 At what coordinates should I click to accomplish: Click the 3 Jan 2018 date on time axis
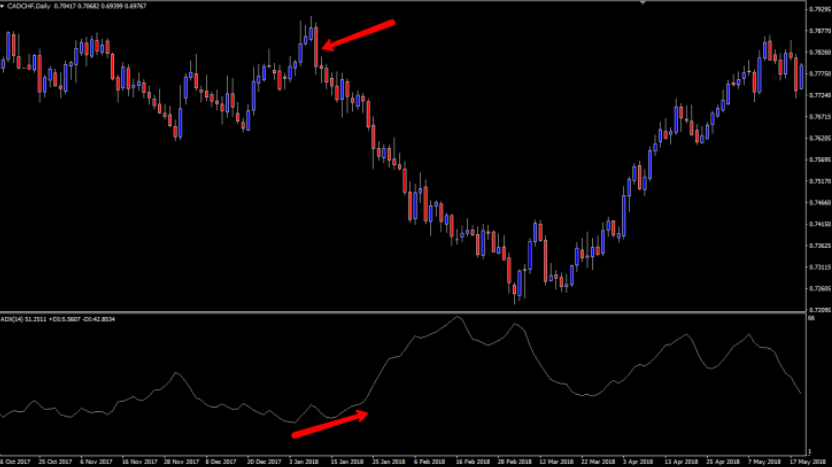click(307, 462)
